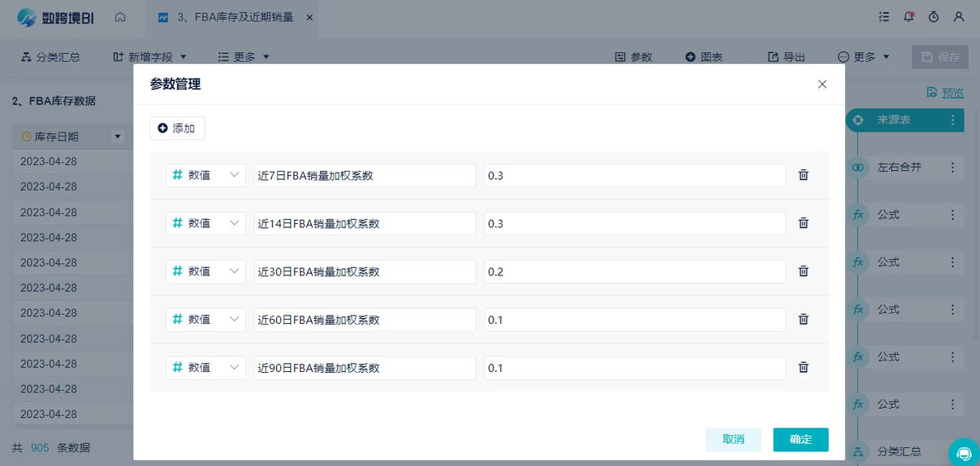Screen dimensions: 980x466
Task: Open options menu for first 公式 step
Action: pos(952,215)
